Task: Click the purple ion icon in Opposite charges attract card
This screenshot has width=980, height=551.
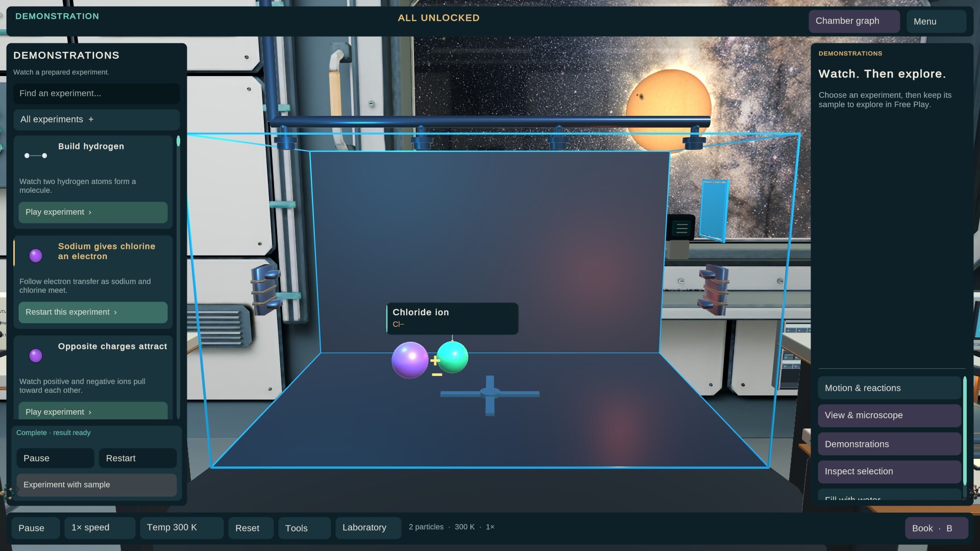Action: [x=36, y=355]
